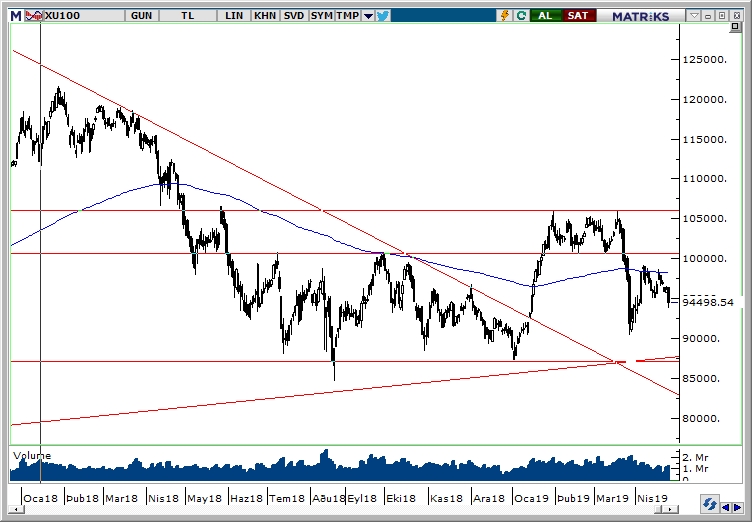Click the Matriks M logo icon
The image size is (752, 522).
[16, 16]
